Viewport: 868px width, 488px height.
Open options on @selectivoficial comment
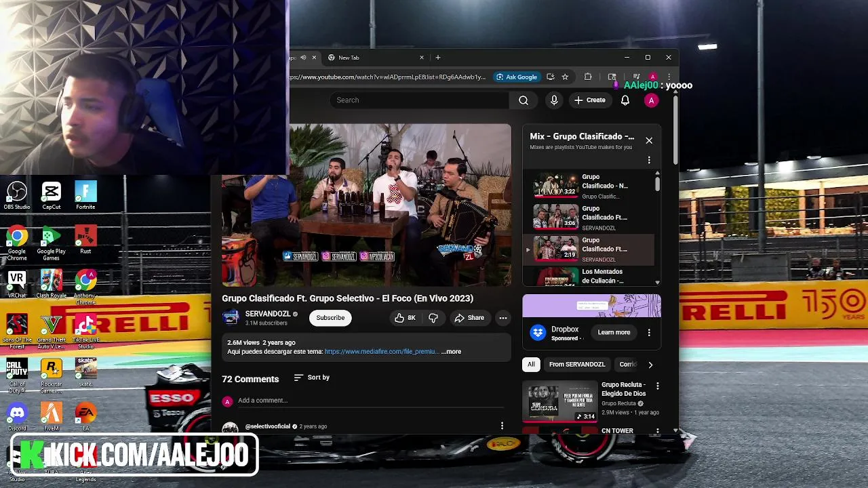pos(502,426)
